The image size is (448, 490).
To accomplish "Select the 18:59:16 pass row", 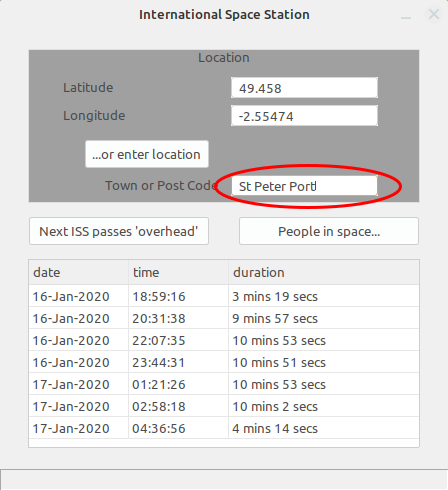I will pyautogui.click(x=224, y=296).
